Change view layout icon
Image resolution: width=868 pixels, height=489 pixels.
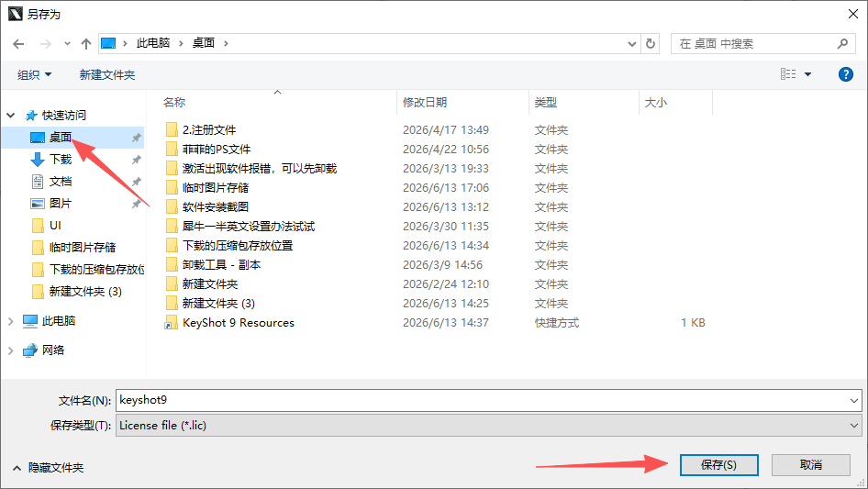pos(788,73)
